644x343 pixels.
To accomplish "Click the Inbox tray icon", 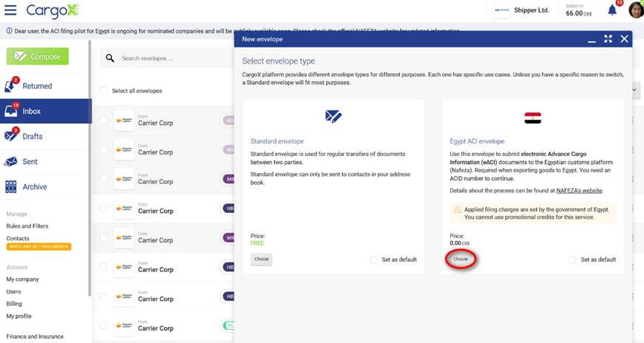I will [11, 110].
